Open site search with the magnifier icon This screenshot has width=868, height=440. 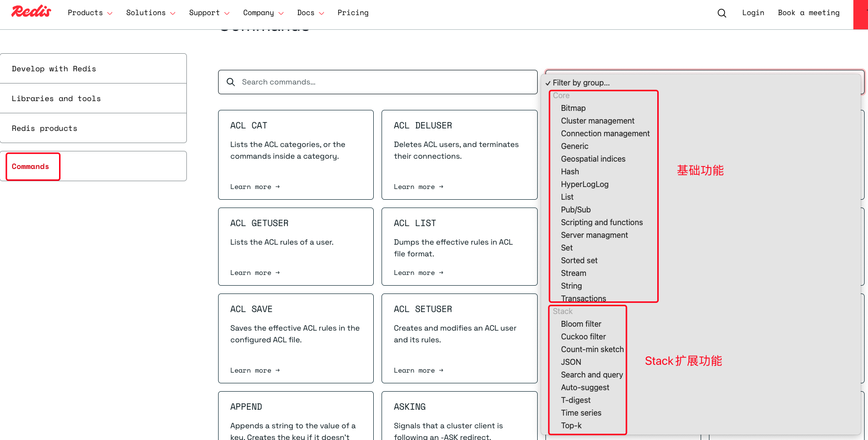pyautogui.click(x=722, y=13)
